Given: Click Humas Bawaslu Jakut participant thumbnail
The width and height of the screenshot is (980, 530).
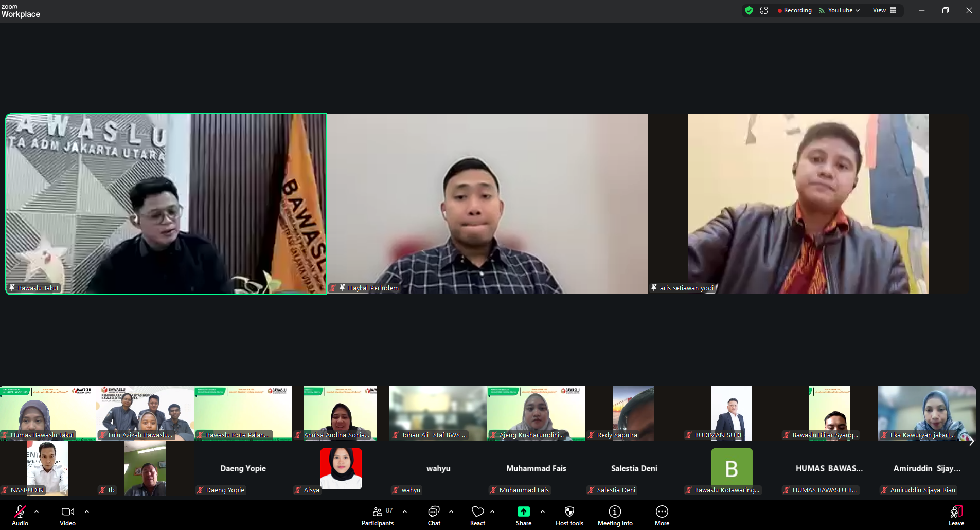Looking at the screenshot, I should [x=48, y=413].
